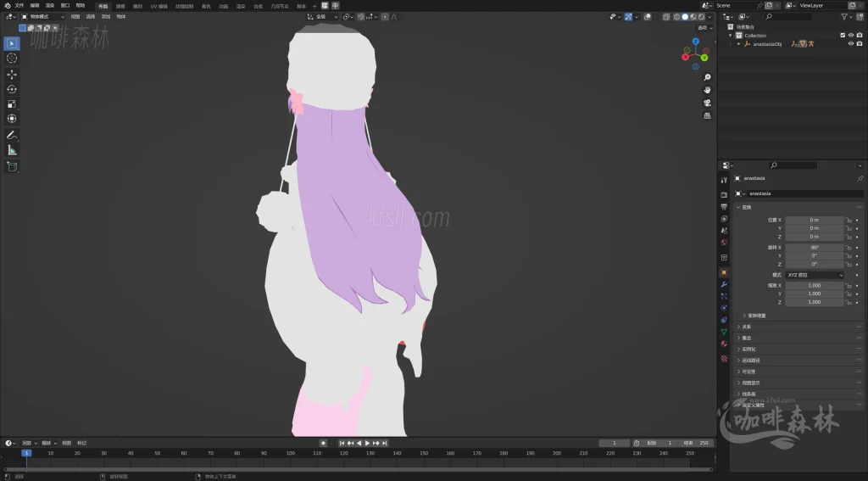The height and width of the screenshot is (481, 868).
Task: Switch to rendered viewport shading
Action: pyautogui.click(x=701, y=17)
